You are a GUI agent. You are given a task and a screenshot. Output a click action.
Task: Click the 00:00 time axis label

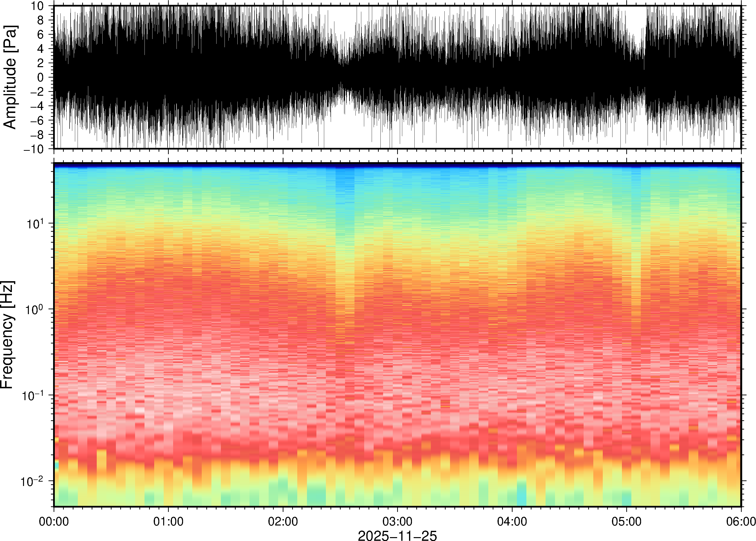click(x=54, y=521)
